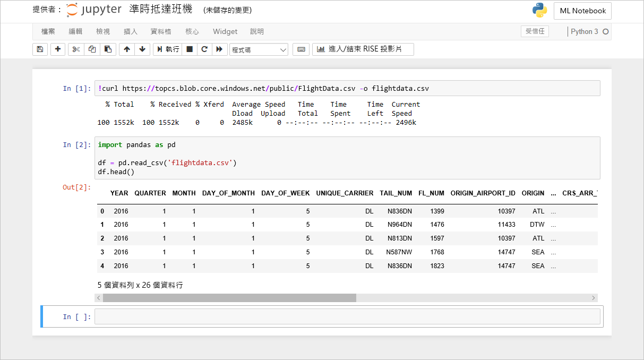Image resolution: width=644 pixels, height=360 pixels.
Task: Click airport ID 11433 cell
Action: (x=506, y=225)
